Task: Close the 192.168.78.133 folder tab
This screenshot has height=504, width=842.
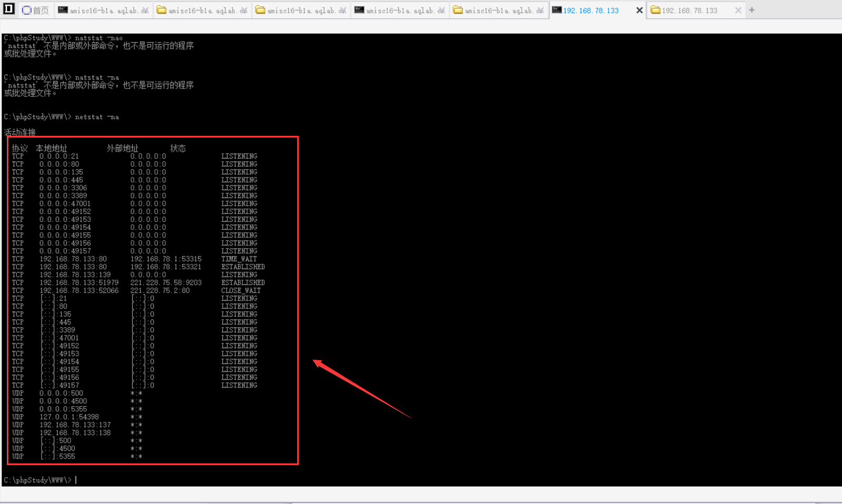Action: pyautogui.click(x=738, y=11)
